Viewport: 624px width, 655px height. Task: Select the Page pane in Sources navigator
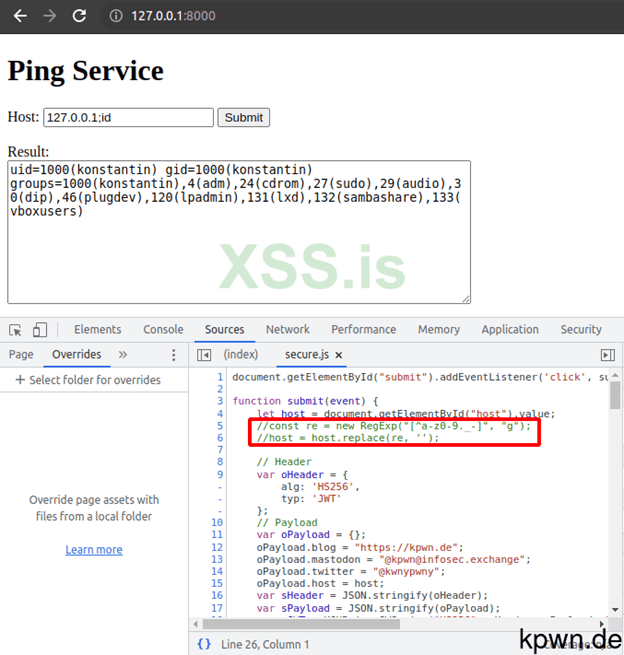click(x=21, y=355)
